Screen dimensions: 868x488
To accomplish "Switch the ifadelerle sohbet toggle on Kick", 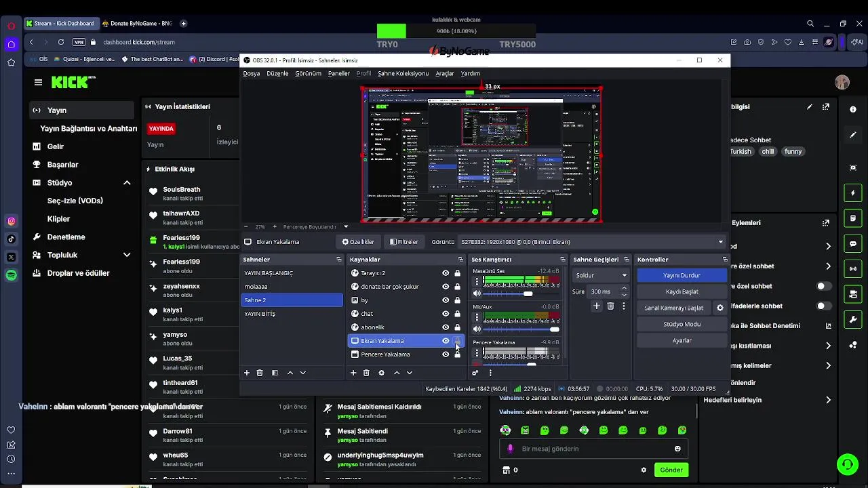I will [823, 306].
